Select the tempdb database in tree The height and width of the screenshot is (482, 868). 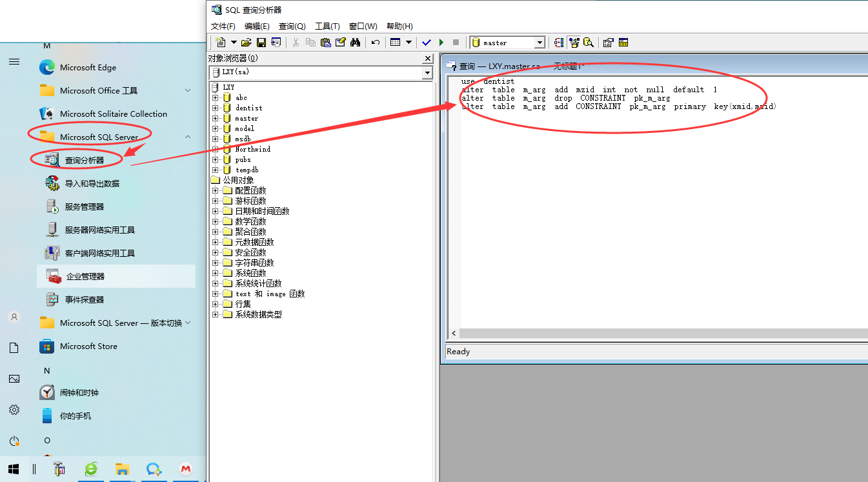pyautogui.click(x=247, y=170)
